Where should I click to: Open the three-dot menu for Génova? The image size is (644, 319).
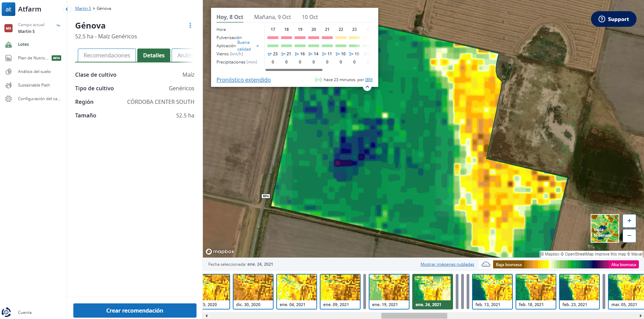click(190, 25)
